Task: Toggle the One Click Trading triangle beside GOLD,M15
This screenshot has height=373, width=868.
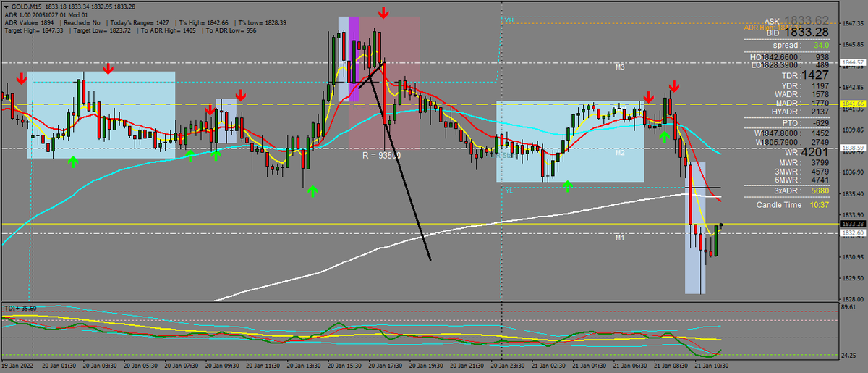Action: (x=6, y=7)
